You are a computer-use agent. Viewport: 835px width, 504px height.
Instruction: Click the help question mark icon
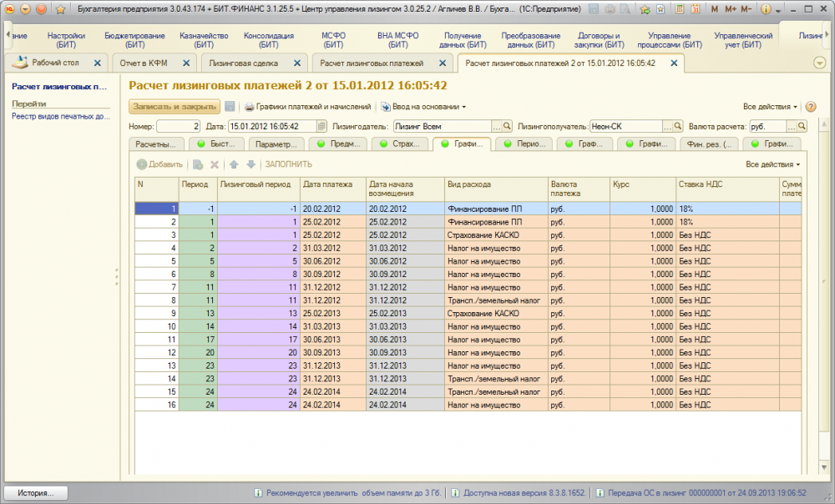811,107
